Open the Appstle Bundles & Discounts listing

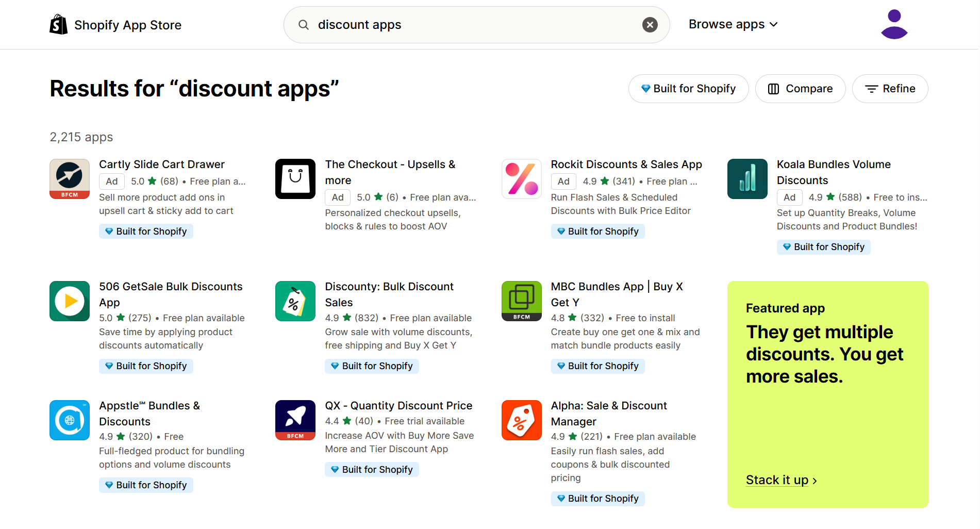coord(150,413)
